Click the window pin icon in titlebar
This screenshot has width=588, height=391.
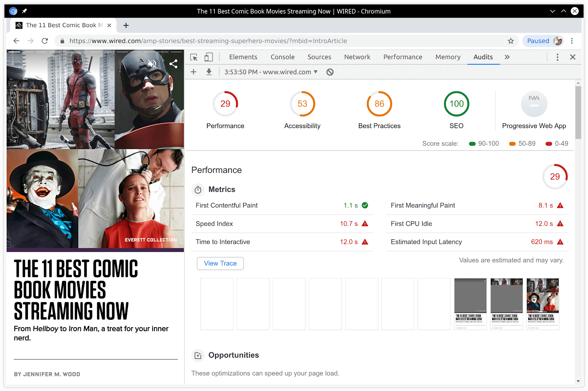pos(25,11)
